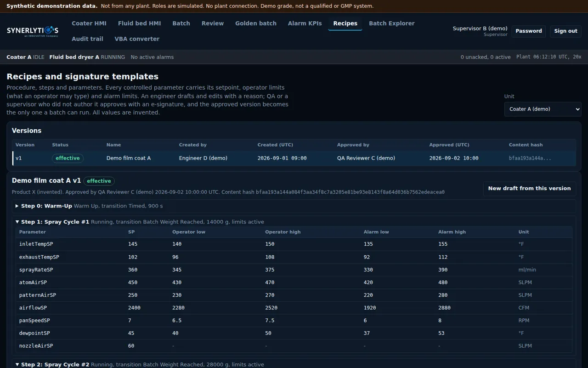The width and height of the screenshot is (588, 368).
Task: Click the exhaustTempSP parameter
Action: 39,257
